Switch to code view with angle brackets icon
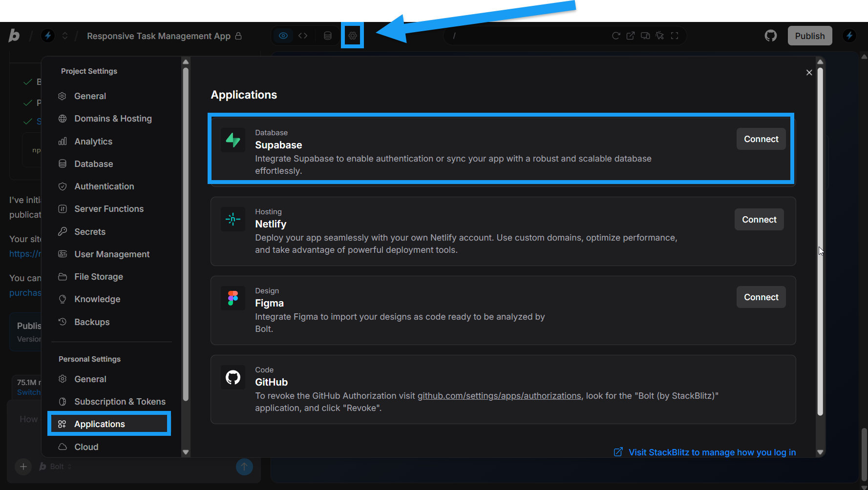 click(x=303, y=36)
